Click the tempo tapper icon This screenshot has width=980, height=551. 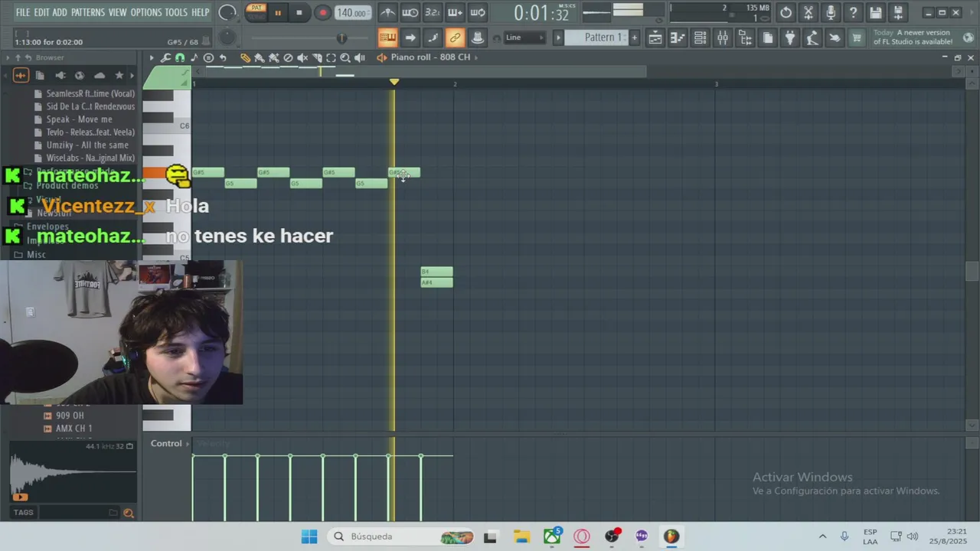coord(812,37)
